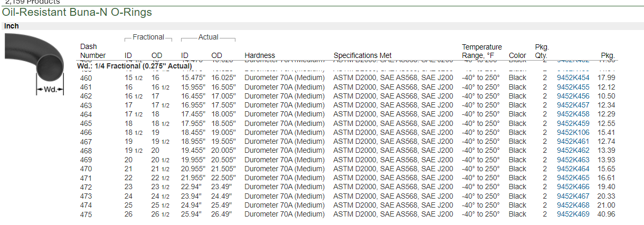Select dash number 465 cell
Viewport: 644px width, 225px height.
[x=86, y=123]
